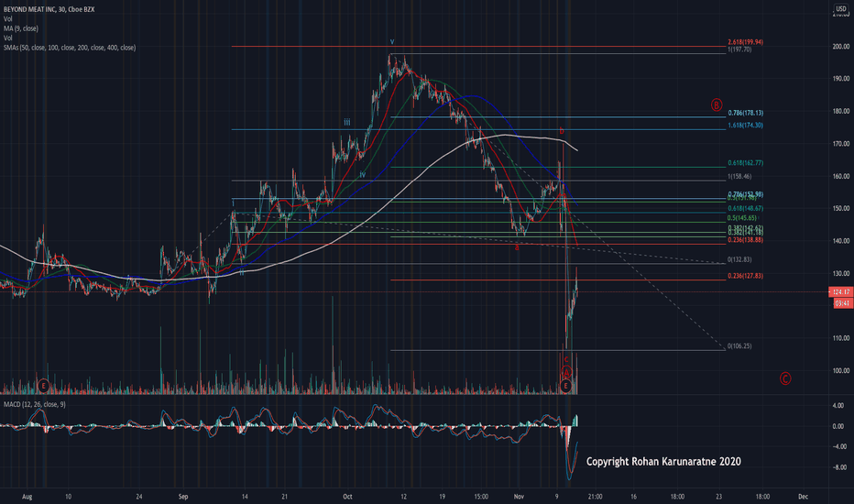The width and height of the screenshot is (854, 504).
Task: Select the blue wave label iv
Action: tap(362, 175)
